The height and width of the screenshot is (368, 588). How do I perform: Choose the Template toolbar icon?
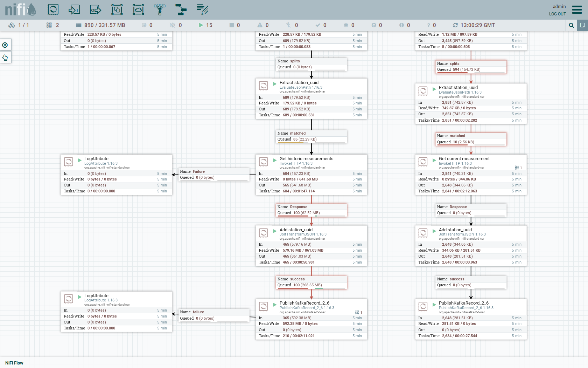[181, 9]
